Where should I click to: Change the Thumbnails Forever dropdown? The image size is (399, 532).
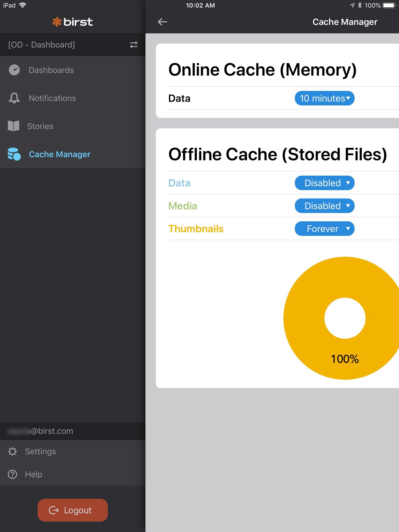click(324, 229)
